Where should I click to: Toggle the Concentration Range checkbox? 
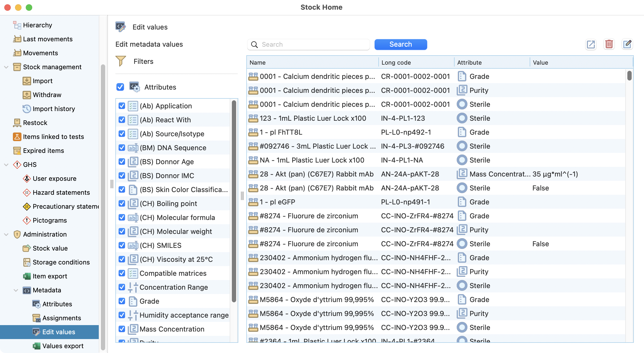pyautogui.click(x=122, y=287)
